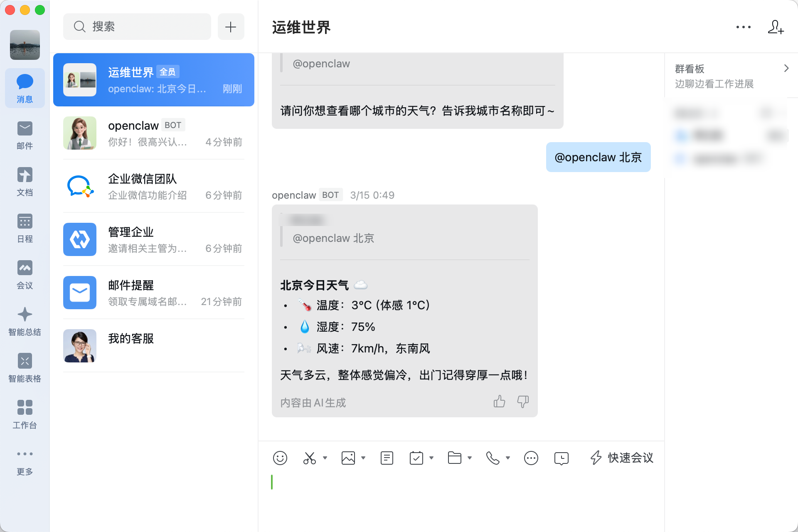Image resolution: width=798 pixels, height=532 pixels.
Task: Switch to the 日程 sidebar tab
Action: click(25, 228)
